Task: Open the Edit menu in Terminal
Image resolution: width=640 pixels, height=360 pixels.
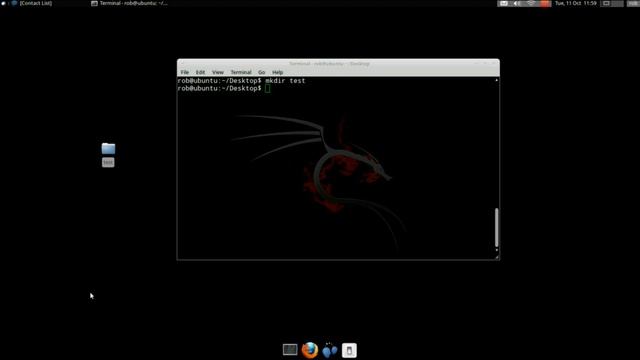Action: (x=200, y=72)
